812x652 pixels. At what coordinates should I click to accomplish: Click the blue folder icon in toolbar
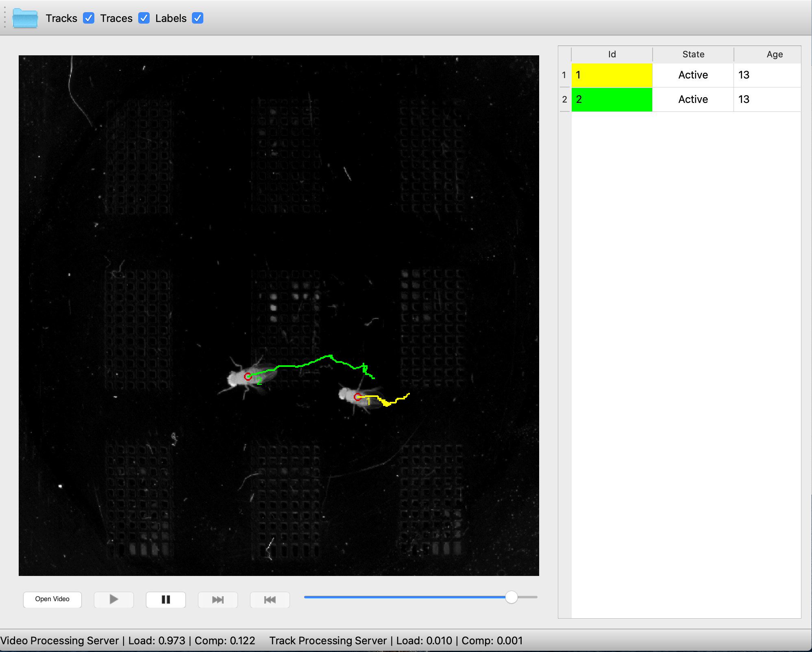(25, 18)
